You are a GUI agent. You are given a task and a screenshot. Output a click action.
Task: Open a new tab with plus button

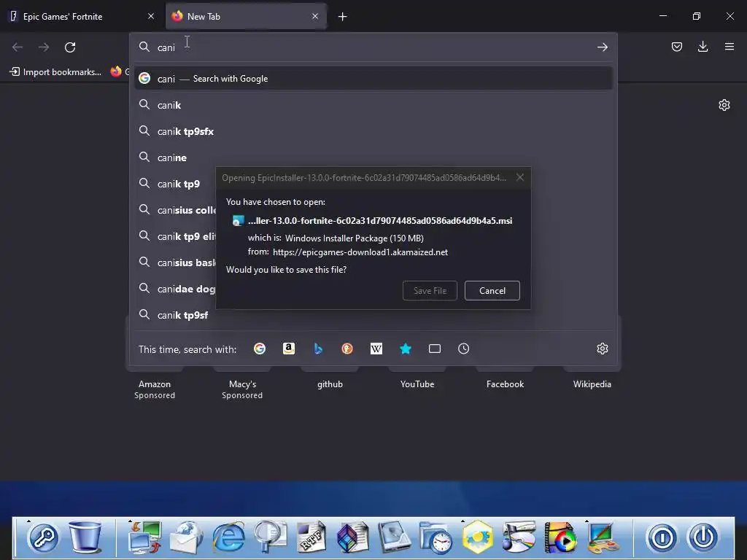click(x=343, y=17)
